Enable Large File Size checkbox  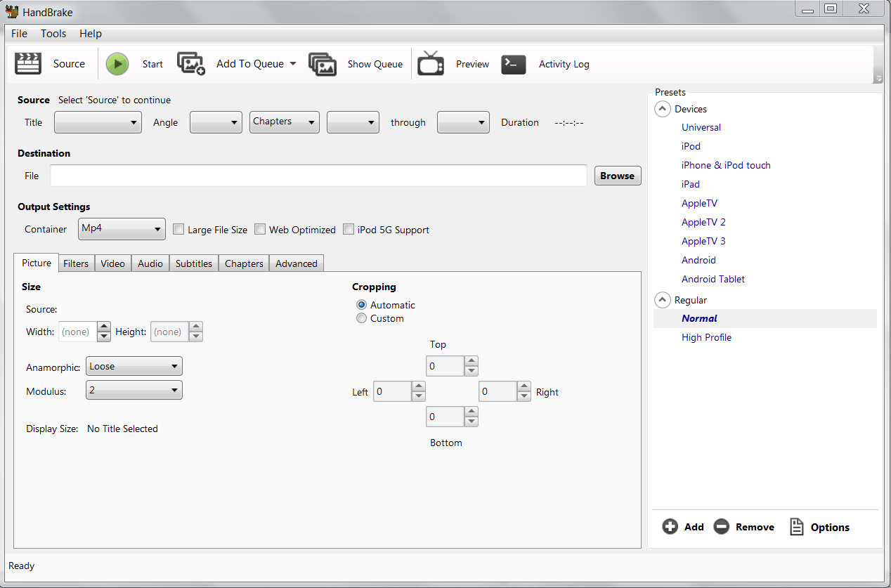point(178,229)
